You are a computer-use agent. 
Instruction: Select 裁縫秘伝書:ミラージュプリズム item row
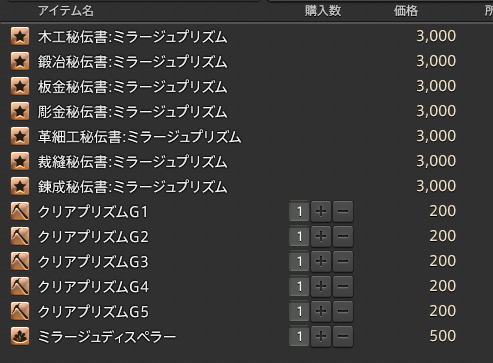[x=233, y=161]
